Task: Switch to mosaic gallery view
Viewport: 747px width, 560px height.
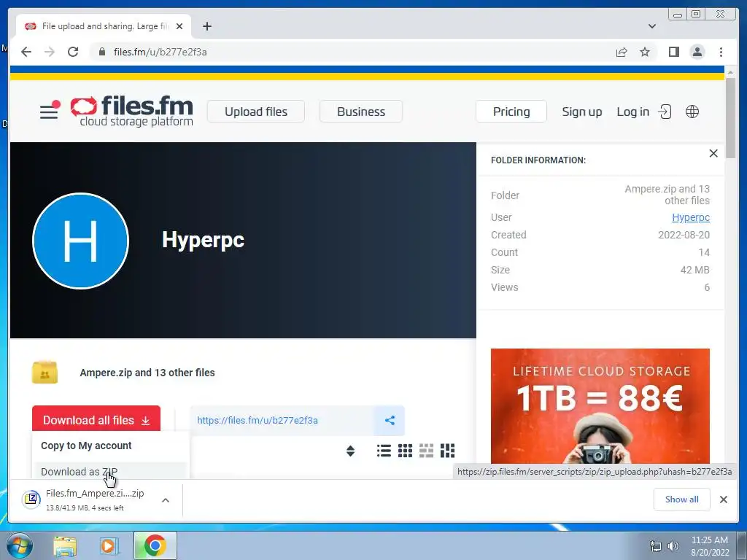Action: click(447, 451)
